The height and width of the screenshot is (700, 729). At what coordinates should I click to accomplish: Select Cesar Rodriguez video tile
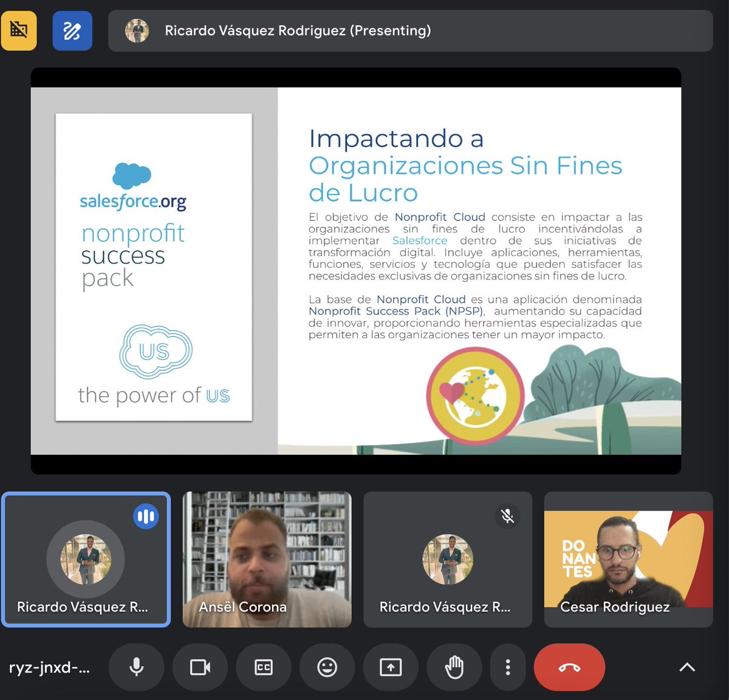628,559
